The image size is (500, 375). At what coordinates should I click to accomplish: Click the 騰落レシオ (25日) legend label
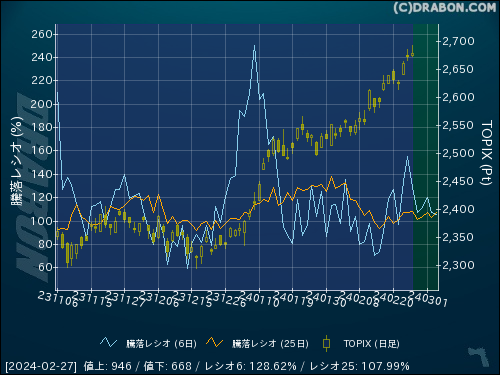click(x=270, y=343)
